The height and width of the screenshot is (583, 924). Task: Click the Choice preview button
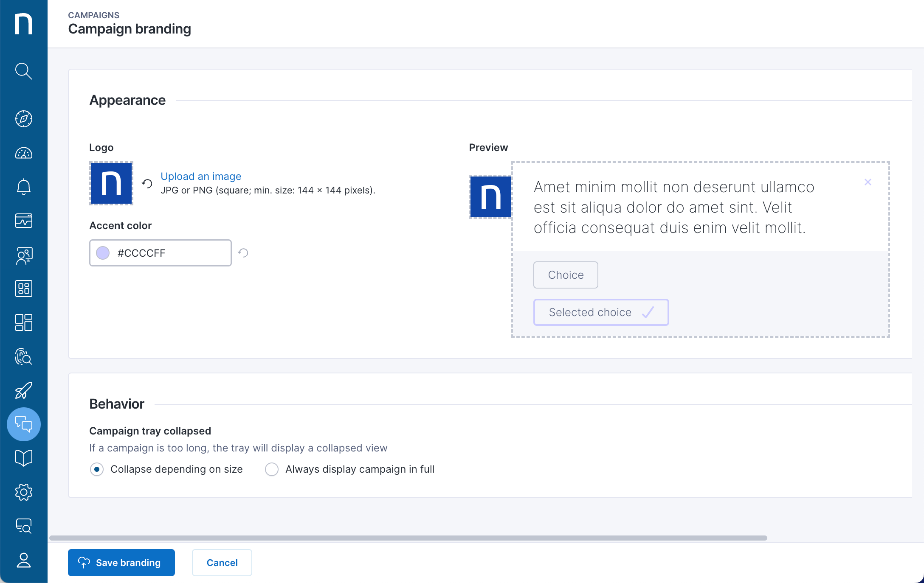tap(566, 275)
